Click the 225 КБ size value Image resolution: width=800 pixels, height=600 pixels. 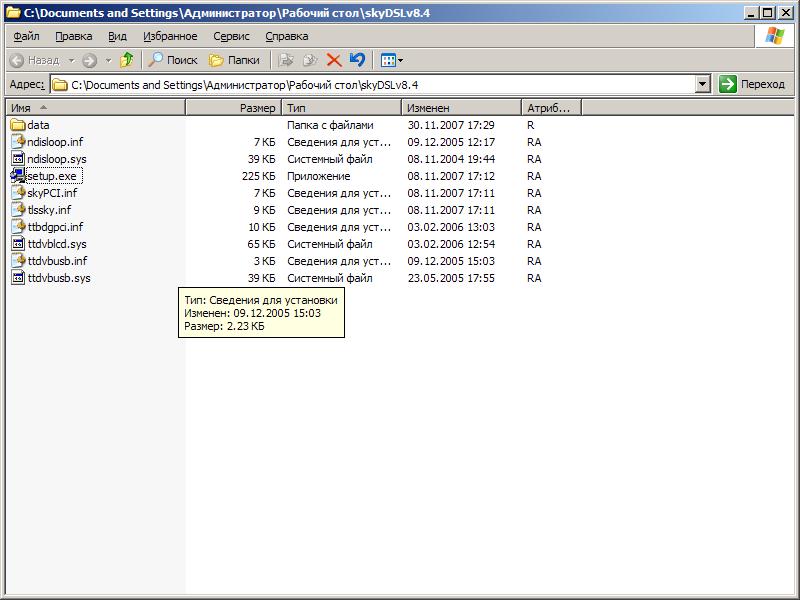click(259, 176)
